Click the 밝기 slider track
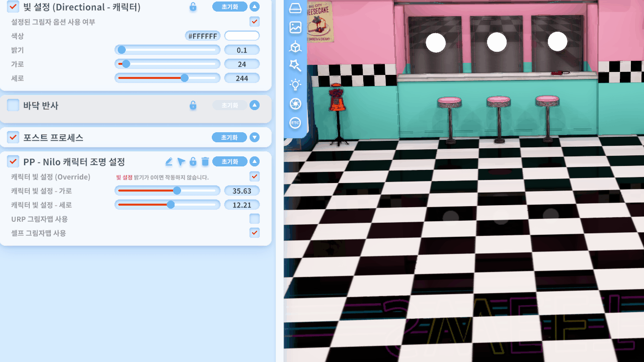Screen dimensions: 644x362 [x=168, y=50]
